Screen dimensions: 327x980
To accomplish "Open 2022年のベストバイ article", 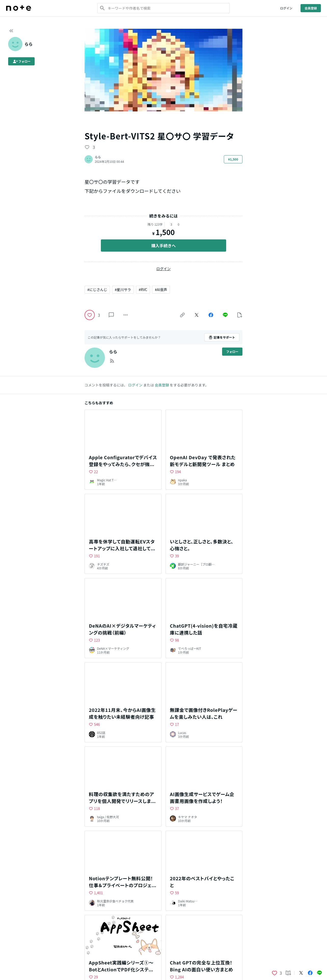I will point(204,871).
